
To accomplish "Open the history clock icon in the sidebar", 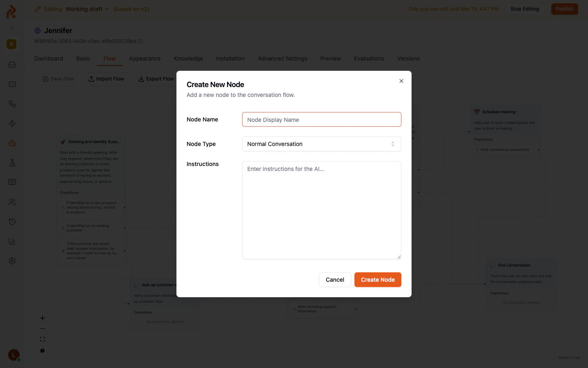I will [12, 222].
